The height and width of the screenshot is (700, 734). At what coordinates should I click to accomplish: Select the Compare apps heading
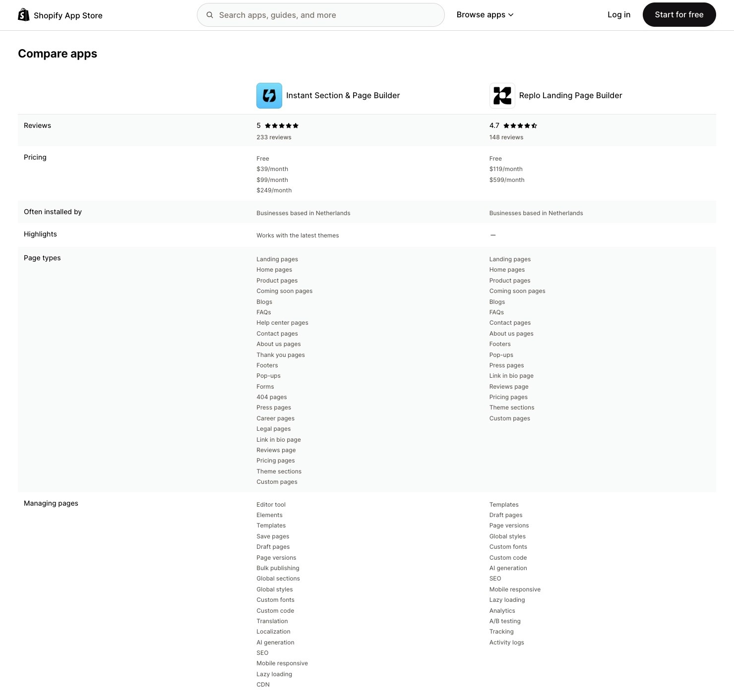pyautogui.click(x=58, y=54)
